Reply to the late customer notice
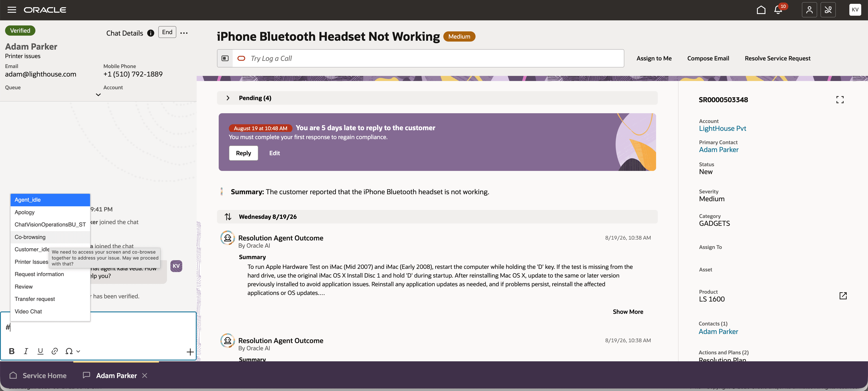Viewport: 868px width, 391px height. pos(243,153)
